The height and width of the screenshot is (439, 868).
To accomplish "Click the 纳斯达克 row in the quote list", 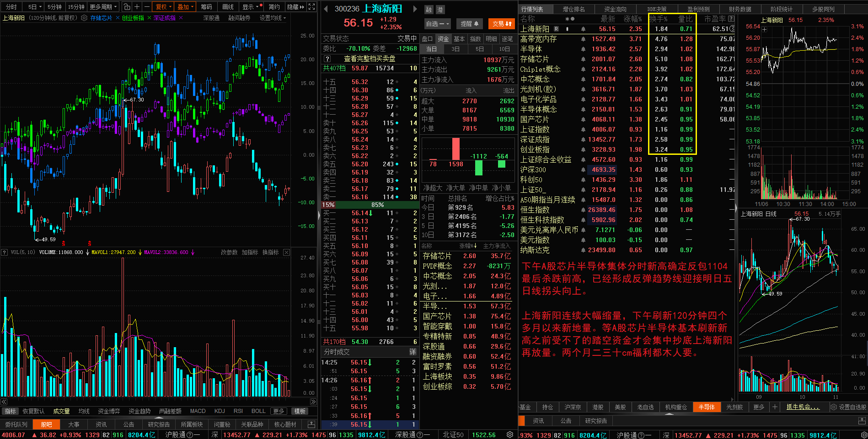I will pyautogui.click(x=627, y=250).
